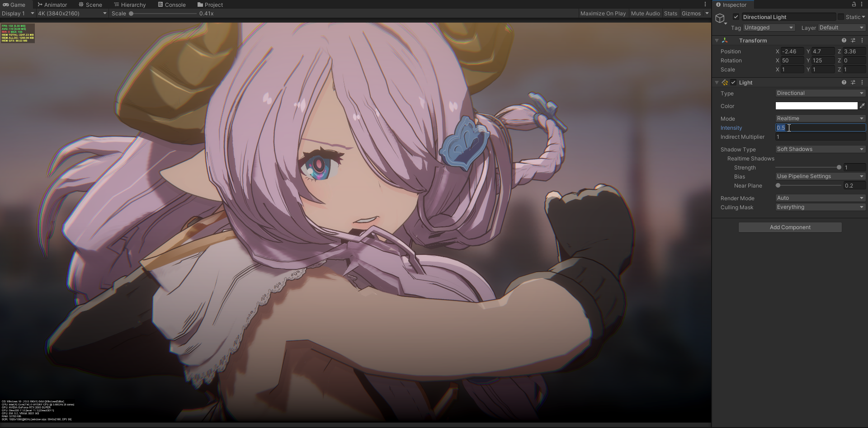Toggle Mute Audio
The width and height of the screenshot is (868, 428).
pyautogui.click(x=645, y=14)
